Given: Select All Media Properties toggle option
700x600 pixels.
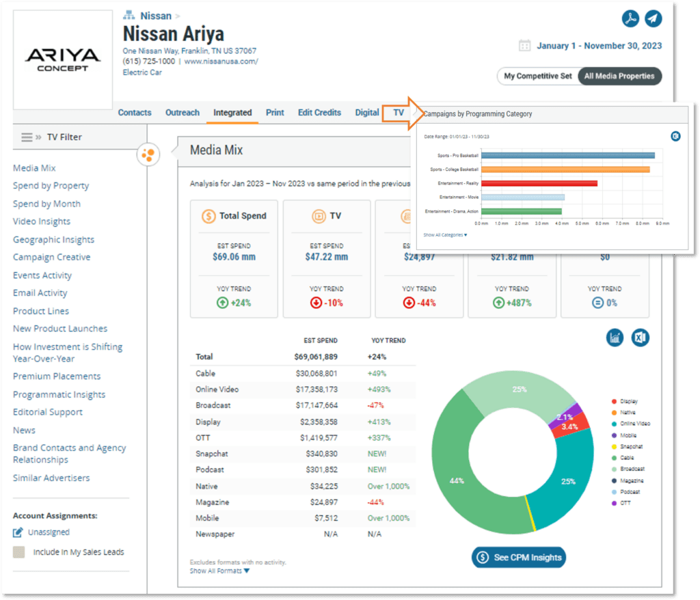Looking at the screenshot, I should 619,76.
